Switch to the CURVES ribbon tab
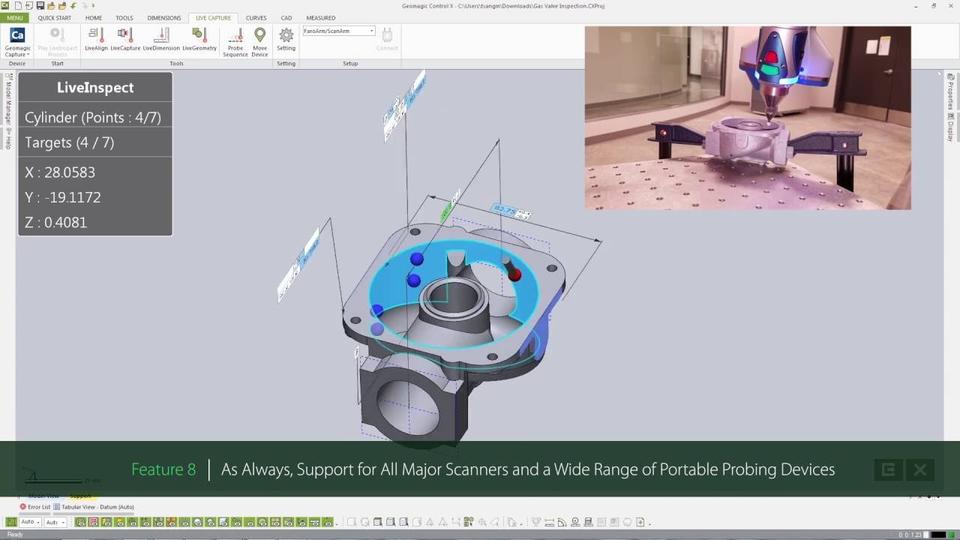Screen dimensions: 960x540 pos(256,18)
